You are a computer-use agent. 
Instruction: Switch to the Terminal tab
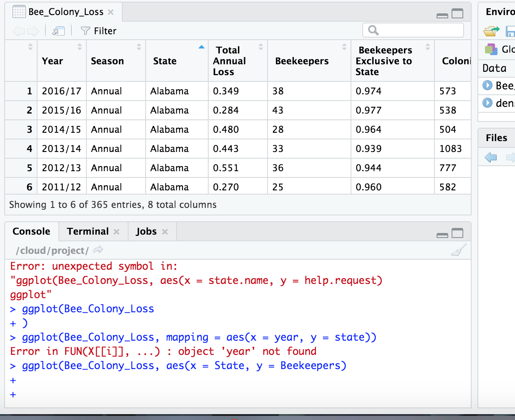(88, 232)
